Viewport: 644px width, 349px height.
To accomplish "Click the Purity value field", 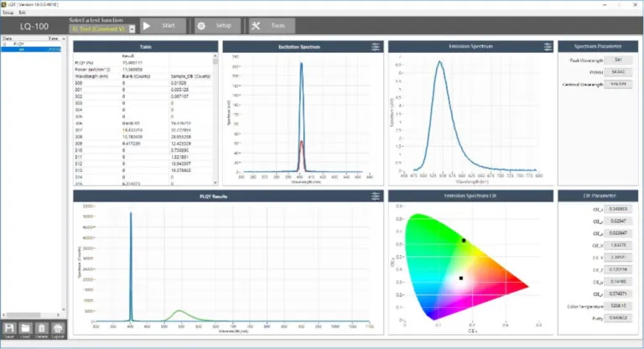I will click(618, 318).
